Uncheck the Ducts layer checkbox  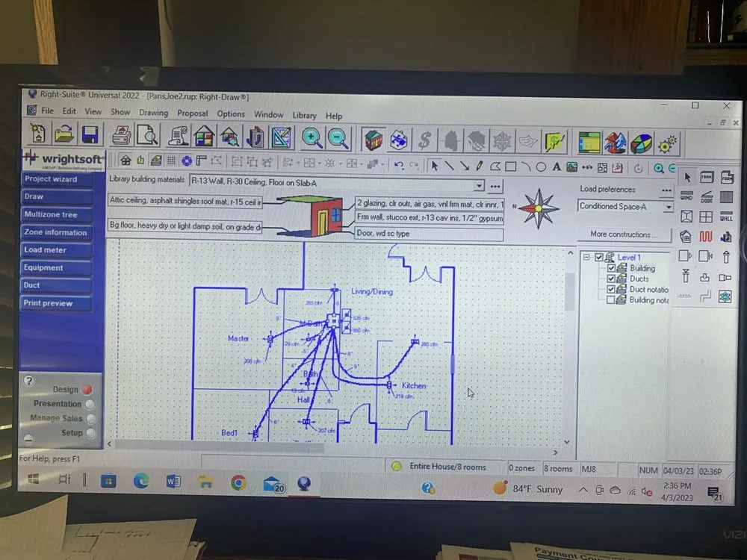611,279
